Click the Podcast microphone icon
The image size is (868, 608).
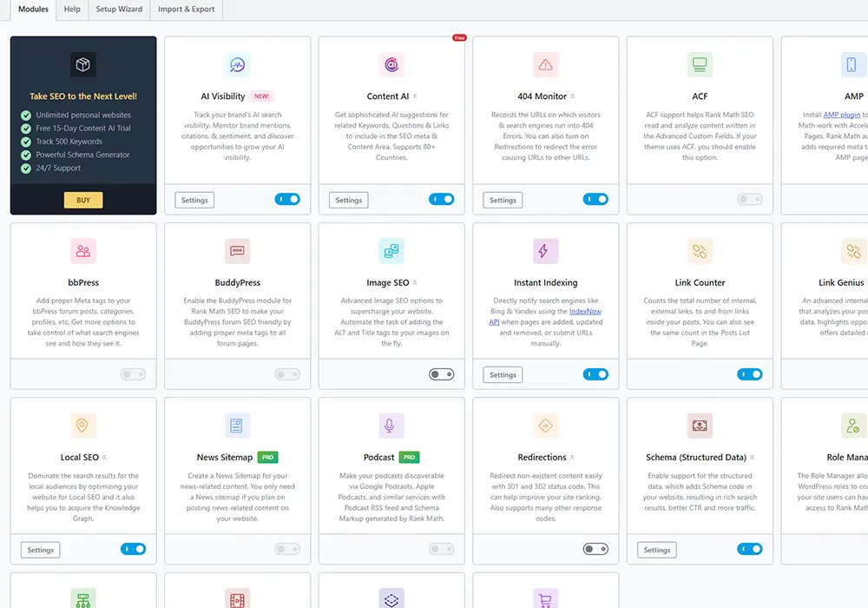point(391,426)
